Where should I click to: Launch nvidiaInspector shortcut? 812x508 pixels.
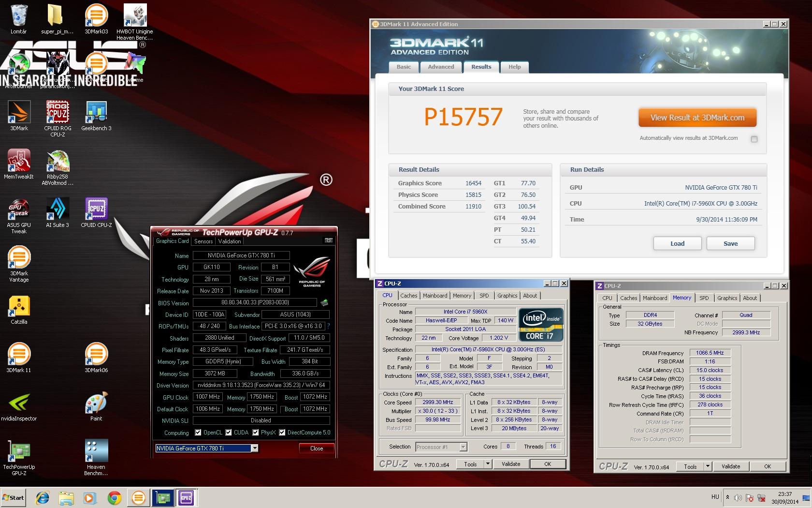[19, 406]
